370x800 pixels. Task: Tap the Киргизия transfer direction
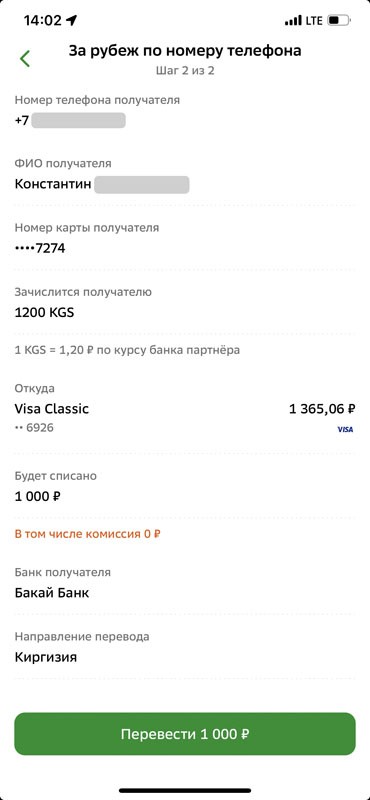click(x=46, y=657)
